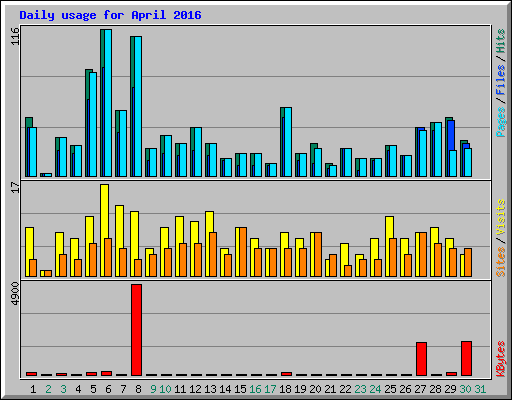Click the orange sites bar for day 15
The height and width of the screenshot is (400, 512).
(243, 252)
